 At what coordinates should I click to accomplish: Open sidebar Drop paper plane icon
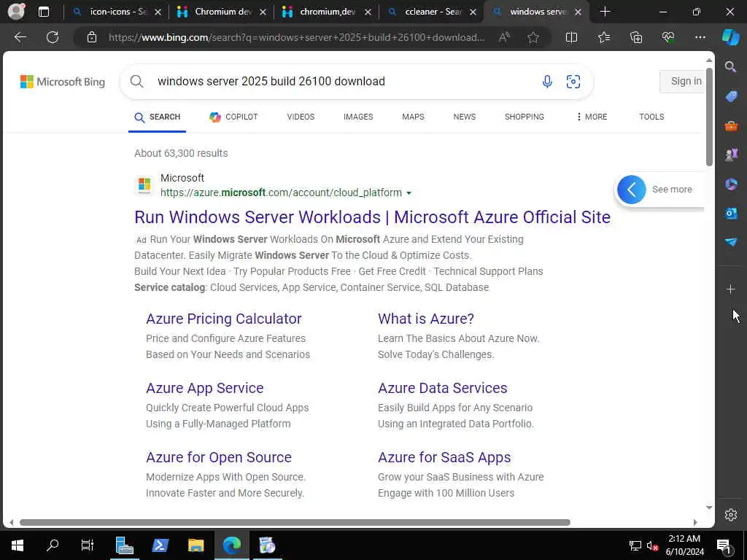(731, 242)
